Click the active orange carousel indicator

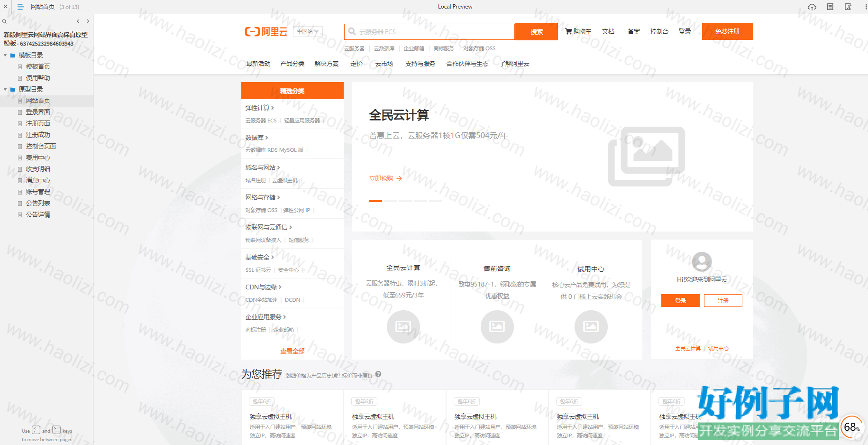tap(375, 201)
